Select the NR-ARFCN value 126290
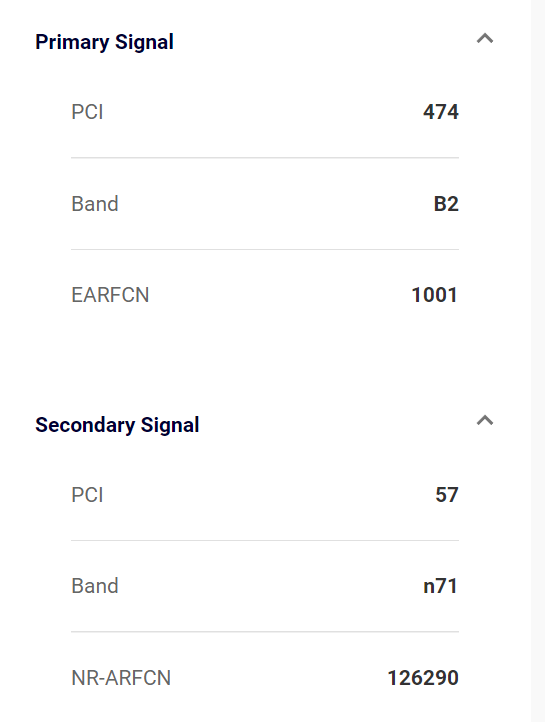545x722 pixels. 423,678
